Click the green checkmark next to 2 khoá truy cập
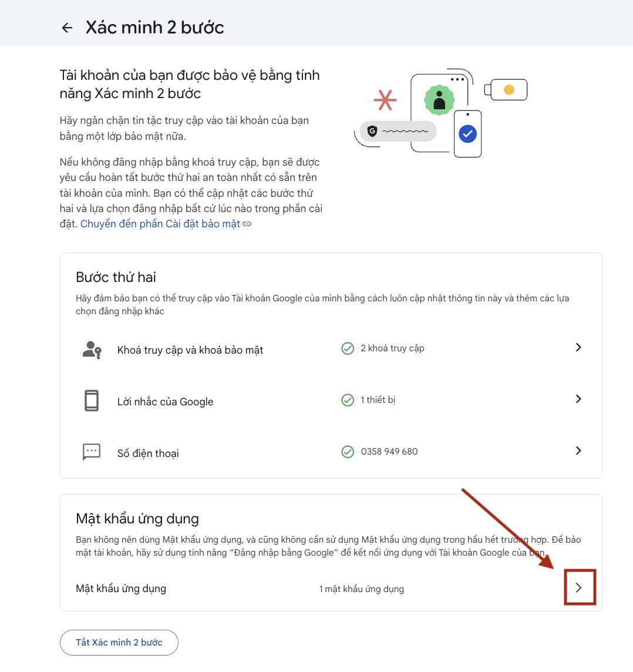 click(347, 348)
